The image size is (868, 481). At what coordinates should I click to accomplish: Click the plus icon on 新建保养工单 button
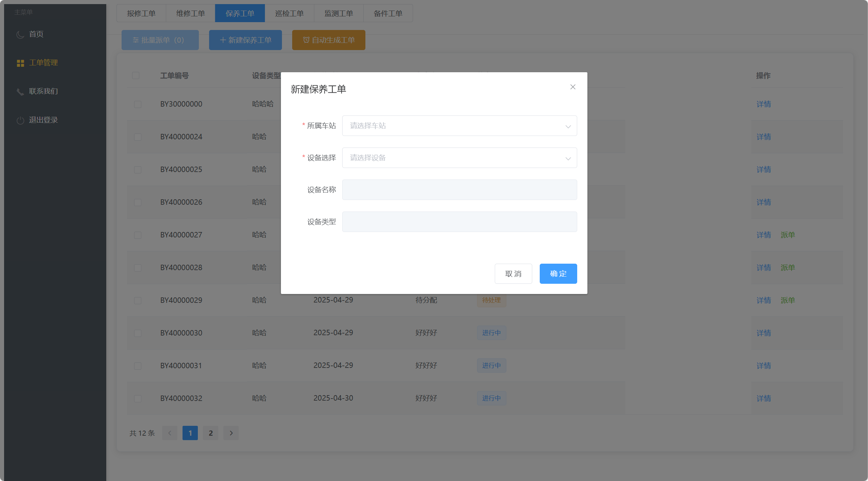223,40
